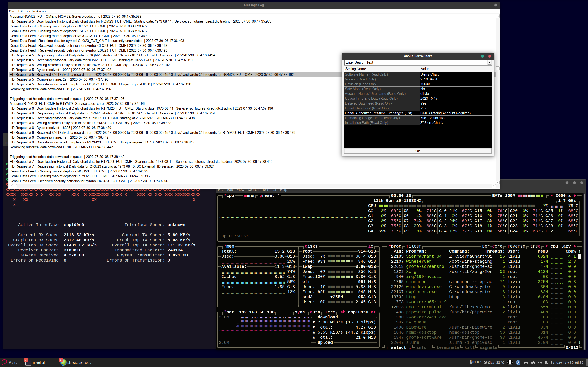Open the volume speaker icon
Image resolution: width=588 pixels, height=367 pixels.
point(539,363)
